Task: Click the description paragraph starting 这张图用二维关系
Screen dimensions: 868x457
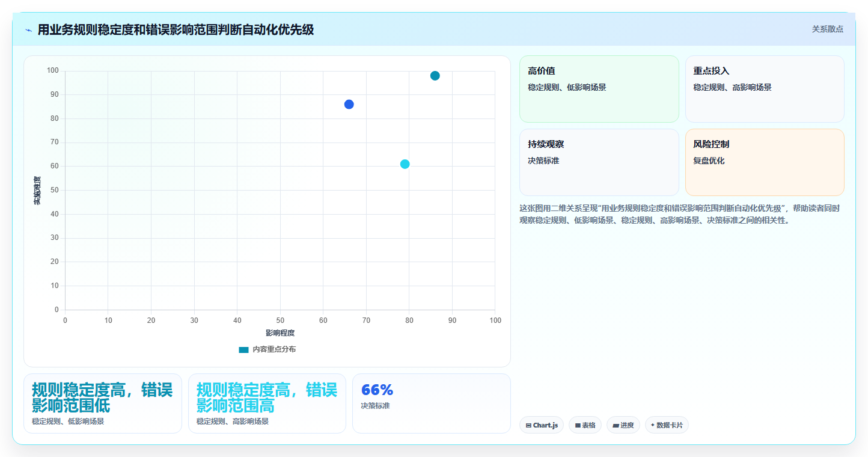Action: (680, 214)
